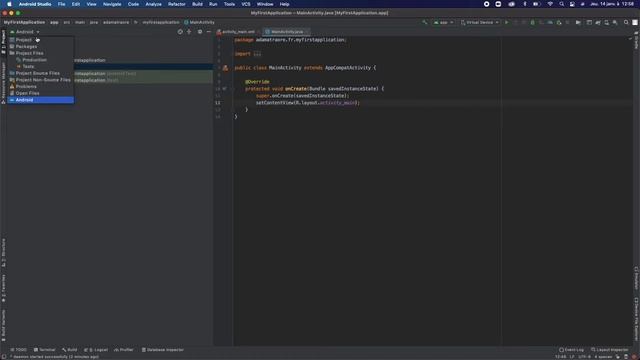The width and height of the screenshot is (640, 360).
Task: Click the MainActivity class gutter icon
Action: pyautogui.click(x=225, y=68)
